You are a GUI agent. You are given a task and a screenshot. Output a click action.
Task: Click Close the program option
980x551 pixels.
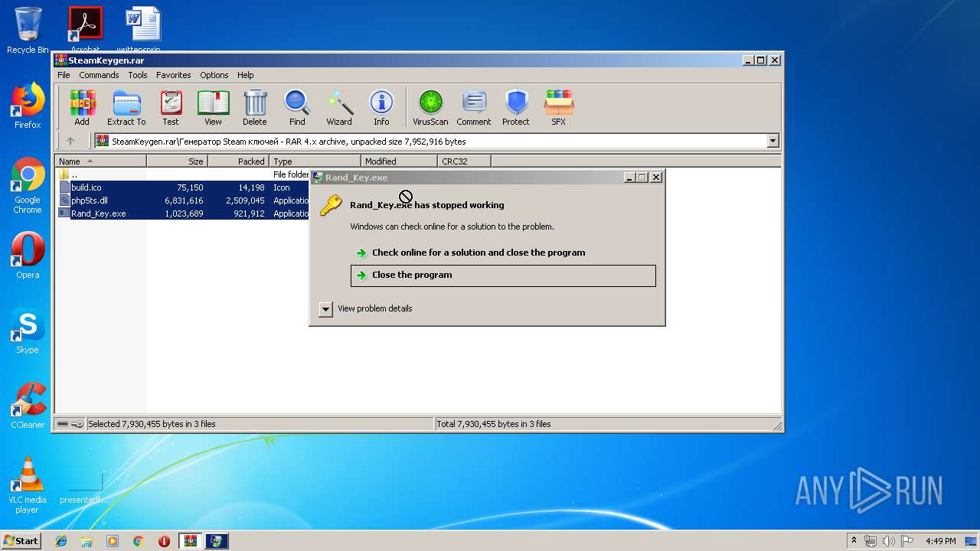click(x=503, y=275)
